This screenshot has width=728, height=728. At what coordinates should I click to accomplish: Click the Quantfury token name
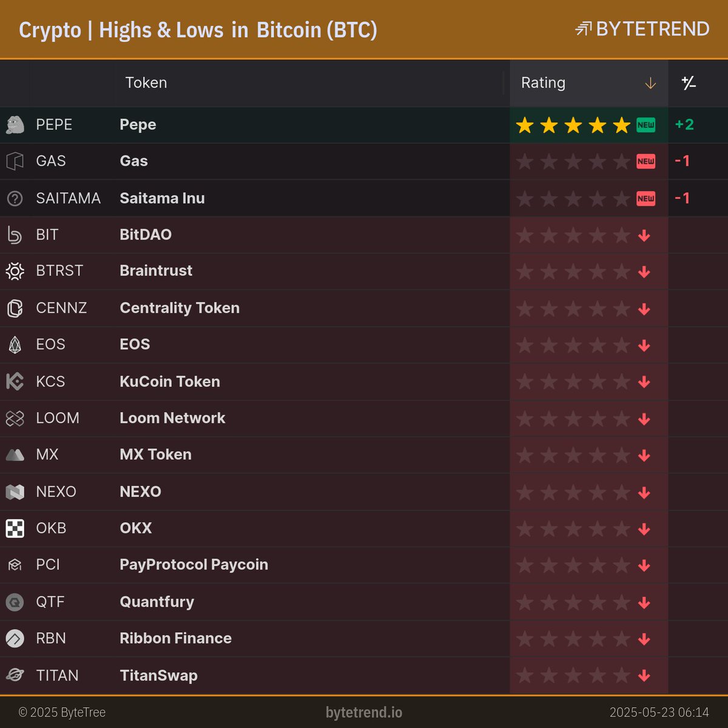157,602
